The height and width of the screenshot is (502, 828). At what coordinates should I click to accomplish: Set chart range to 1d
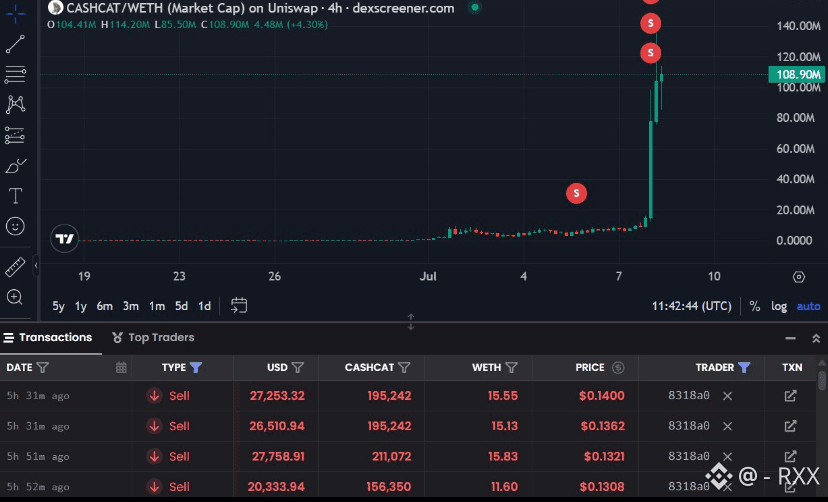[204, 306]
